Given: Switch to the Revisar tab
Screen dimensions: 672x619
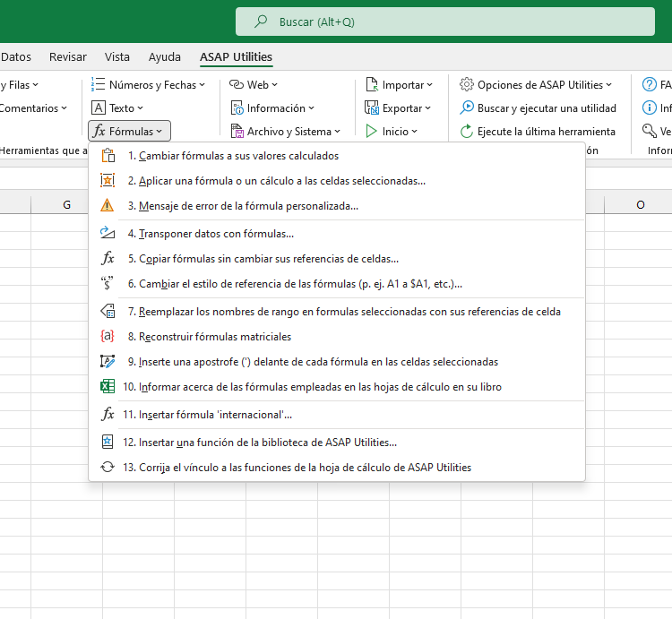Looking at the screenshot, I should (x=68, y=57).
